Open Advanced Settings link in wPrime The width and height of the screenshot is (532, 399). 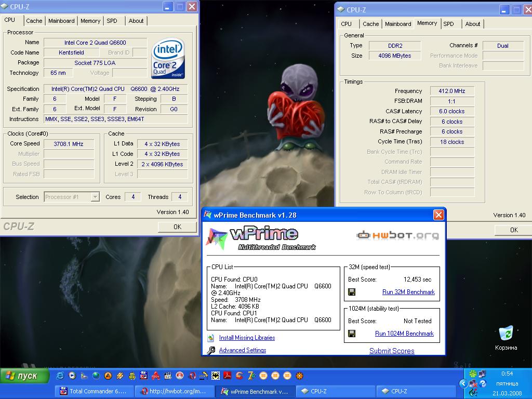(x=243, y=350)
